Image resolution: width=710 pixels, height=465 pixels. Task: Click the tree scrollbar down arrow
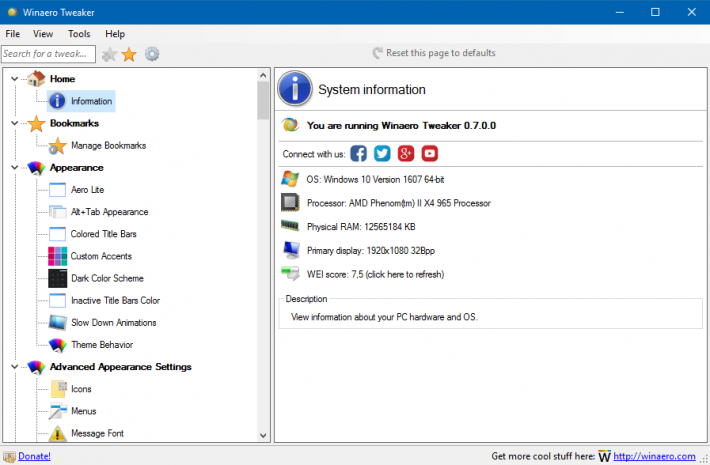(x=263, y=436)
